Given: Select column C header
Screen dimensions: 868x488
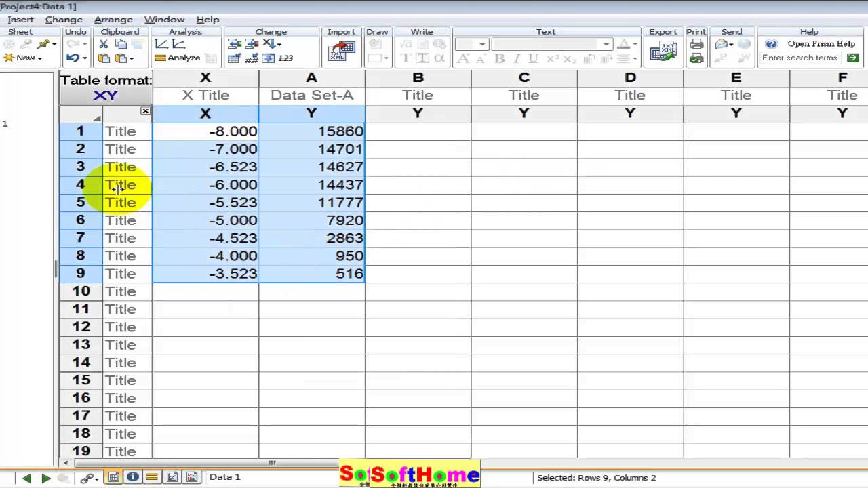Looking at the screenshot, I should 524,78.
